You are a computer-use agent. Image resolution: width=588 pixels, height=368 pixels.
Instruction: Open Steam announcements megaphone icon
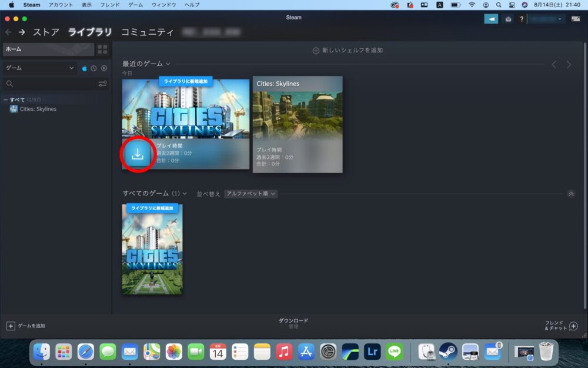pyautogui.click(x=491, y=19)
